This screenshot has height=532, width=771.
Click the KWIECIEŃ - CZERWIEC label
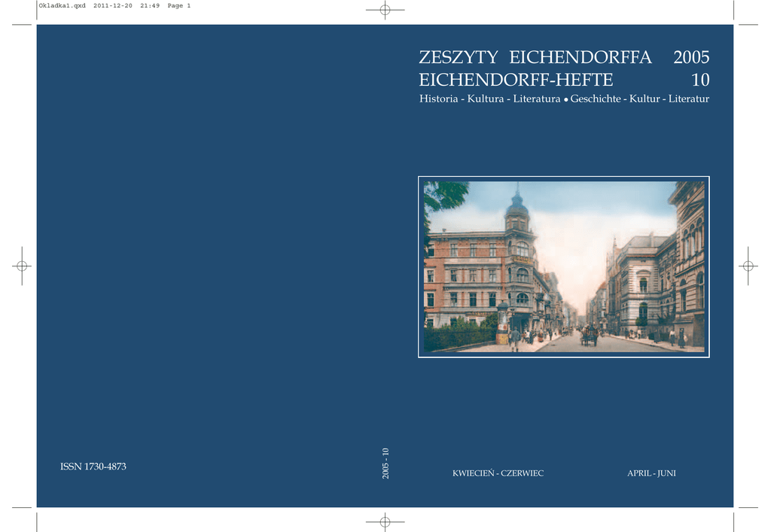coord(498,473)
